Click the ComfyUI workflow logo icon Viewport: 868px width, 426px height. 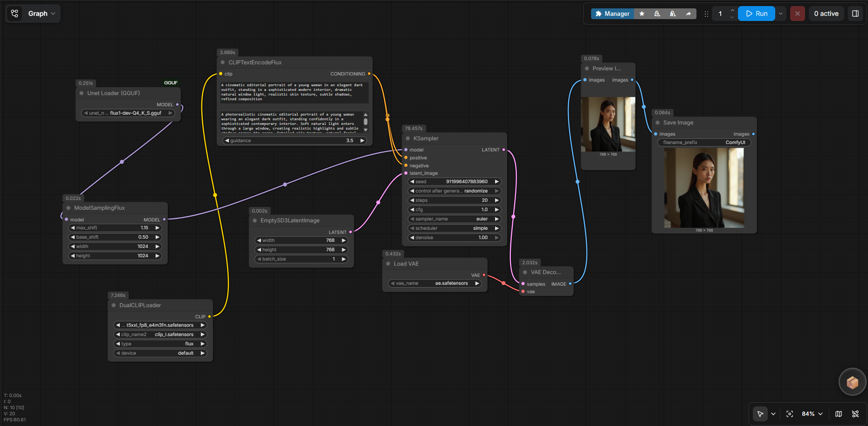tap(15, 14)
